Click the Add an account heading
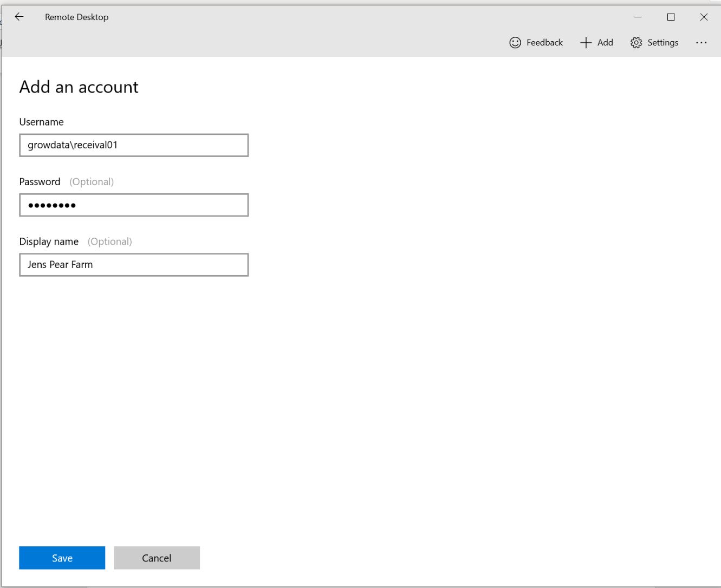 pos(79,87)
